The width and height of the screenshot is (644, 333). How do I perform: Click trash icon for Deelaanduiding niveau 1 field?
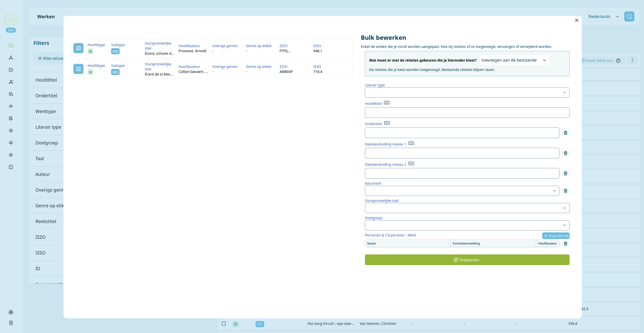pyautogui.click(x=566, y=153)
